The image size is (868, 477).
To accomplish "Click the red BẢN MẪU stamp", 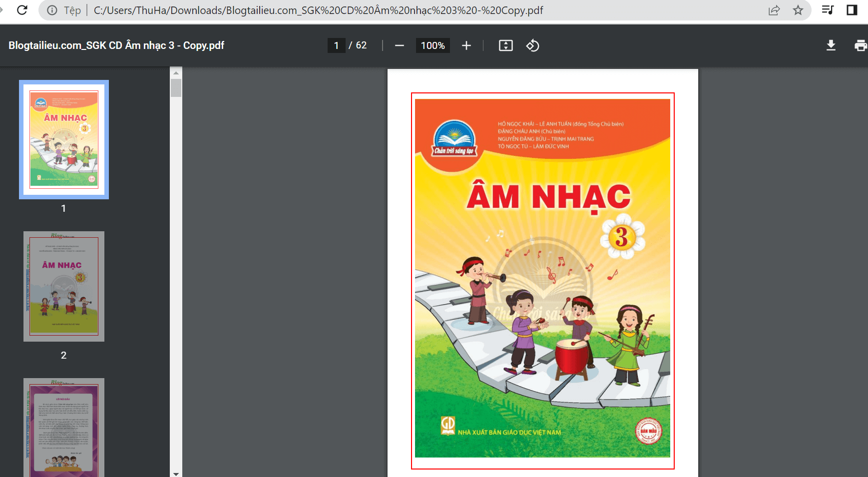I will [648, 431].
